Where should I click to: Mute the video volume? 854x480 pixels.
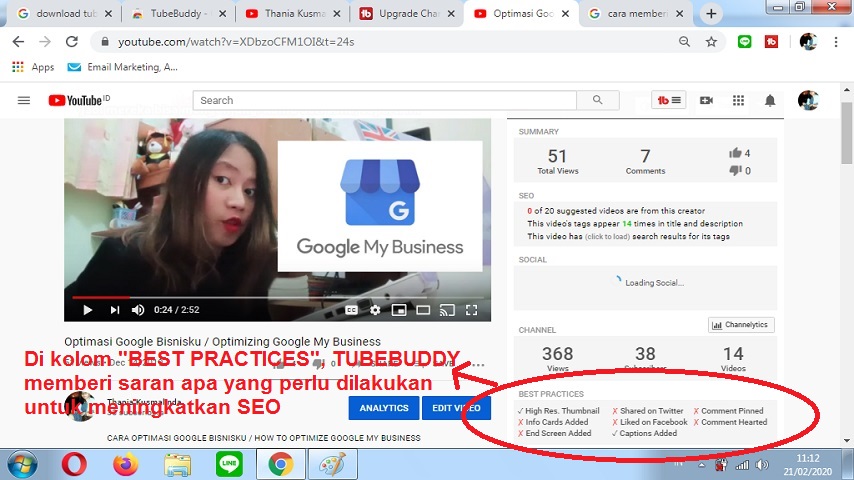138,310
